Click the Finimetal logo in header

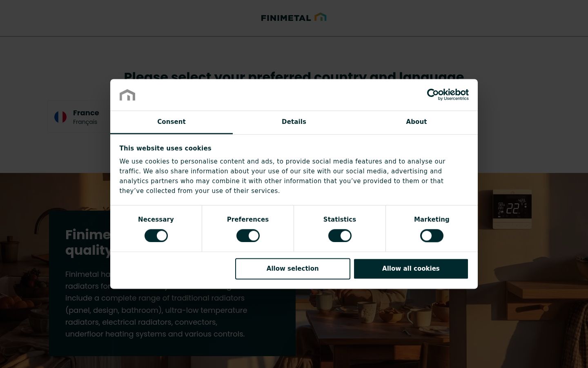[x=294, y=18]
